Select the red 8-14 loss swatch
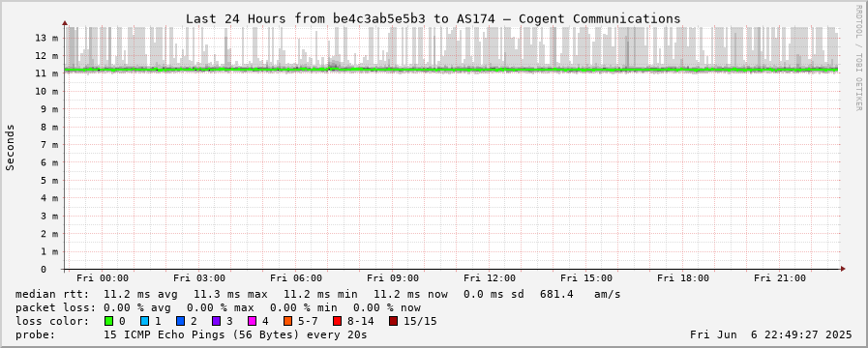Image resolution: width=868 pixels, height=348 pixels. (x=337, y=321)
